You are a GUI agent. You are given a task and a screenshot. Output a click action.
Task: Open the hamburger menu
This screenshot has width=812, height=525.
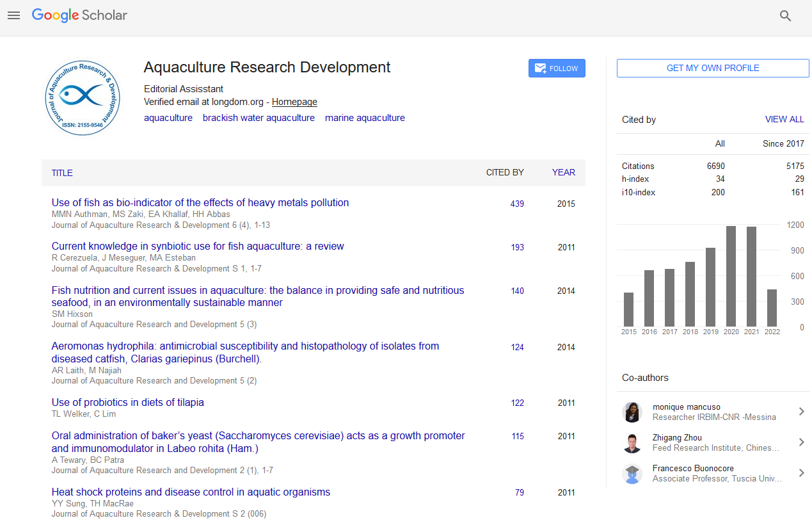(x=13, y=15)
